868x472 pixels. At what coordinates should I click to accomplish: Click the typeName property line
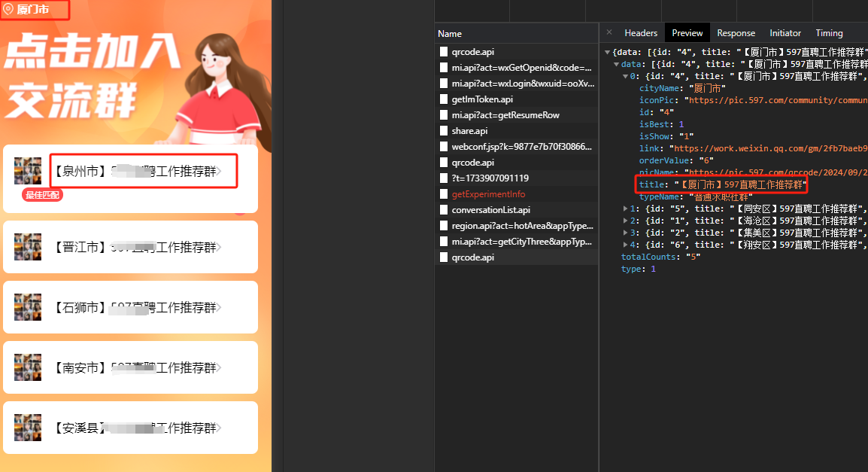pos(696,197)
